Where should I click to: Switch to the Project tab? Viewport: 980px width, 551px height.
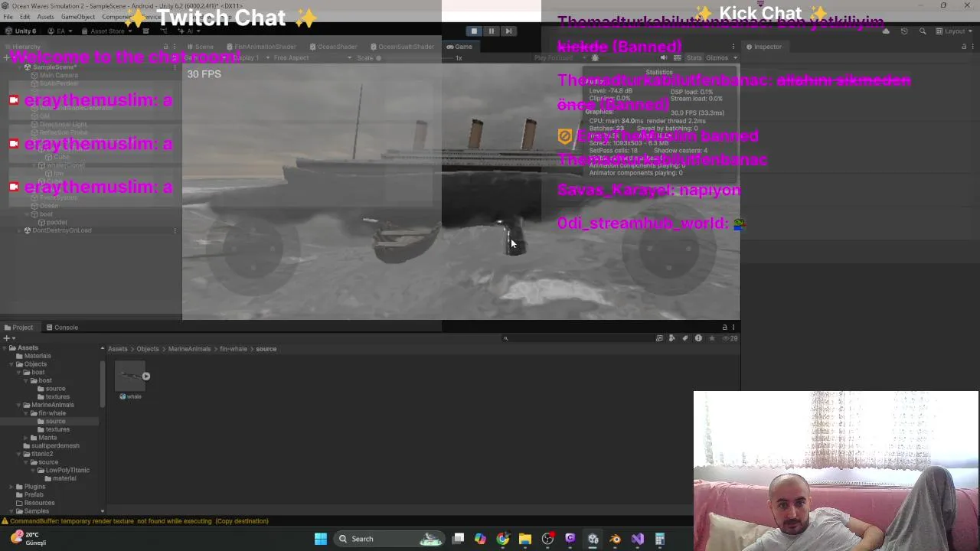pos(18,328)
